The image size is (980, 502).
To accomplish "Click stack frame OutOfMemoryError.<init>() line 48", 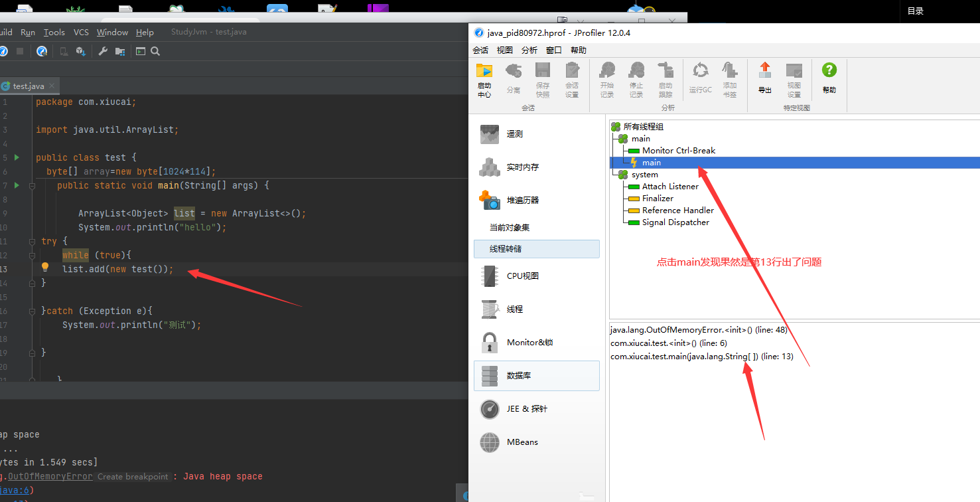I will point(699,330).
